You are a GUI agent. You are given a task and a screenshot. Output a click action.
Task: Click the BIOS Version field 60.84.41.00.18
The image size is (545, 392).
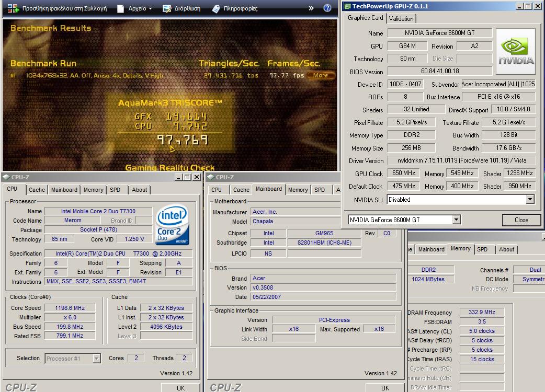tap(440, 71)
